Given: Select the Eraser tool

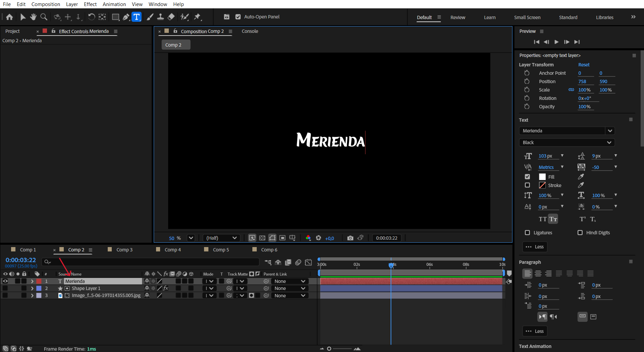Looking at the screenshot, I should tap(171, 17).
